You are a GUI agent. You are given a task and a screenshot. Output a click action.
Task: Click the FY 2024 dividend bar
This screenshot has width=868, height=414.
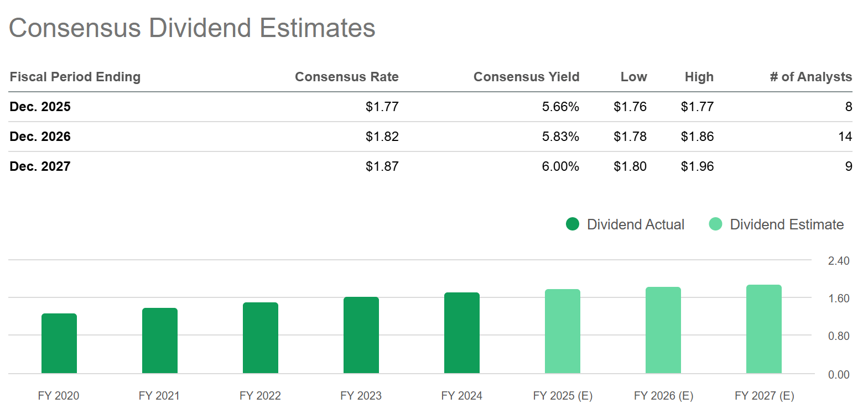click(462, 333)
